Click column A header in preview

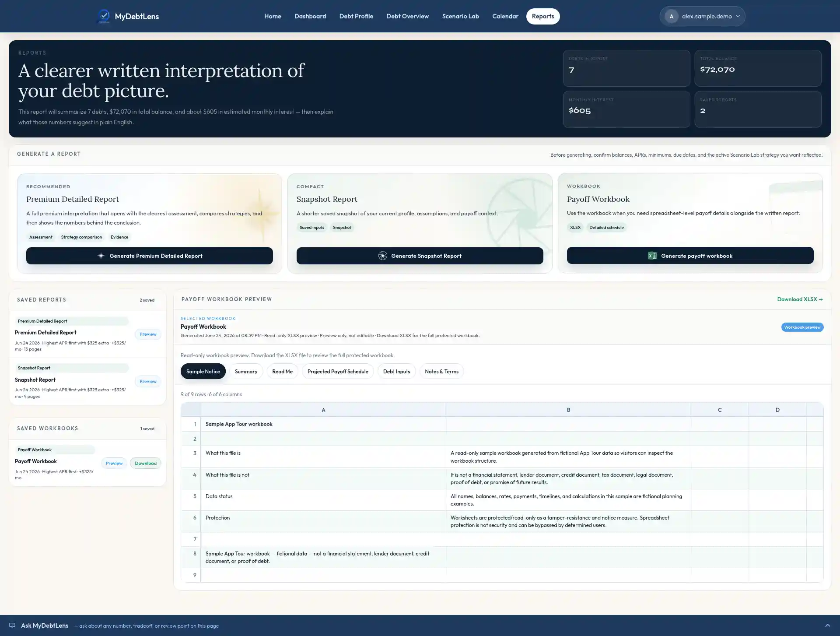point(323,410)
